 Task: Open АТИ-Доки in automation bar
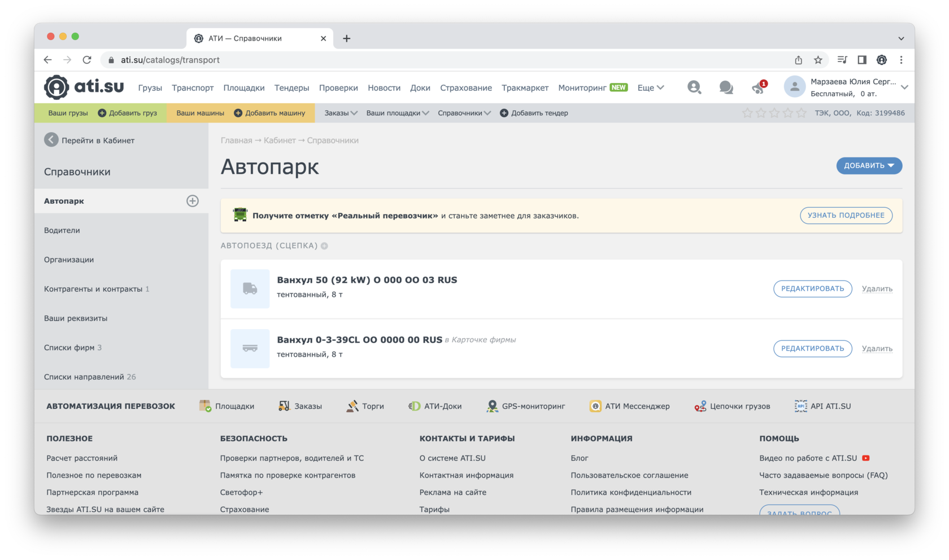click(x=435, y=406)
